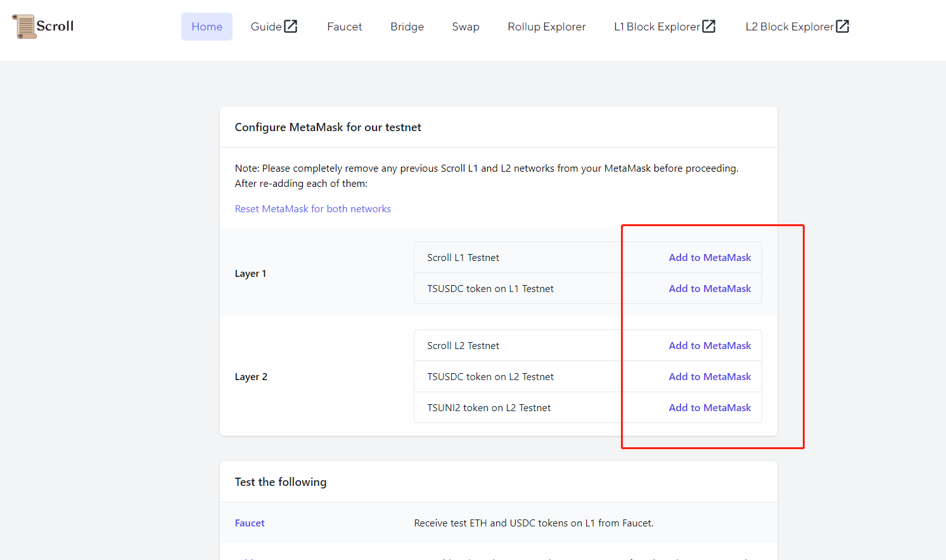946x560 pixels.
Task: Click the external-link icon beside Guide
Action: pos(291,26)
